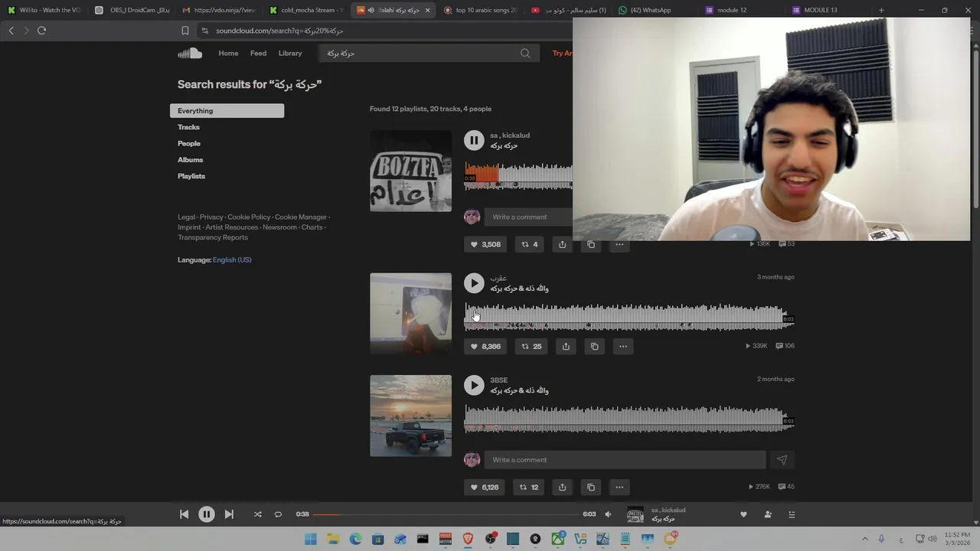Open Windows Start menu

310,540
